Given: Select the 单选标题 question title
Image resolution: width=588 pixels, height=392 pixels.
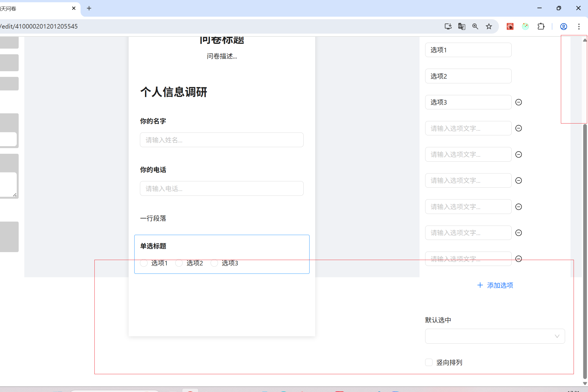Looking at the screenshot, I should coord(153,246).
